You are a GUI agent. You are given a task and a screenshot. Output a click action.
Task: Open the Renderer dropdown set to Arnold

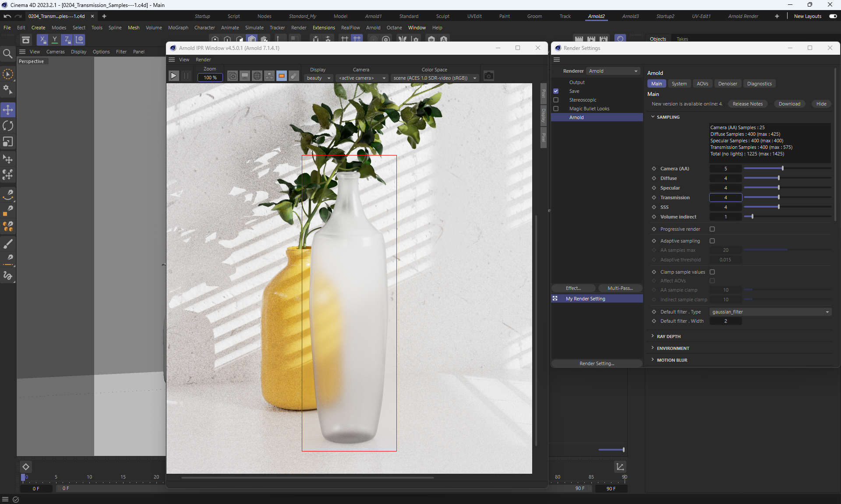point(613,71)
